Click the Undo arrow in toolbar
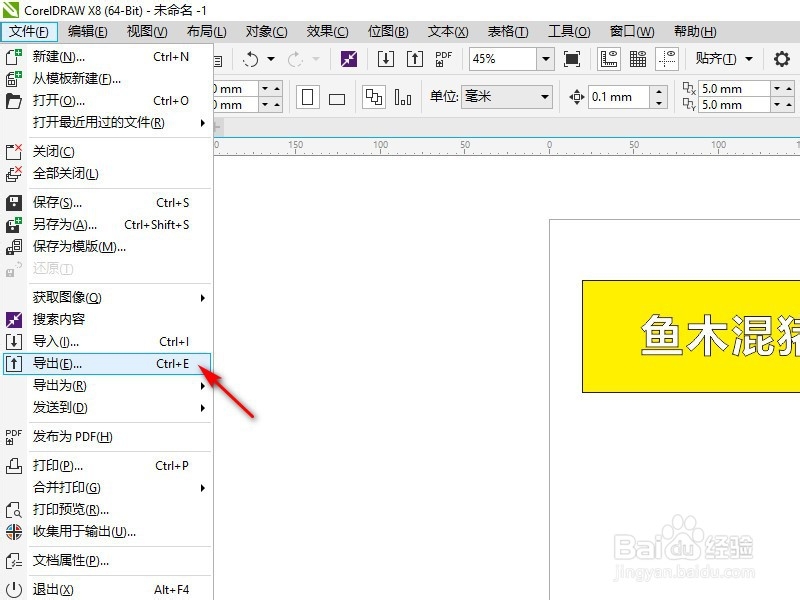The image size is (800, 600). [x=251, y=59]
